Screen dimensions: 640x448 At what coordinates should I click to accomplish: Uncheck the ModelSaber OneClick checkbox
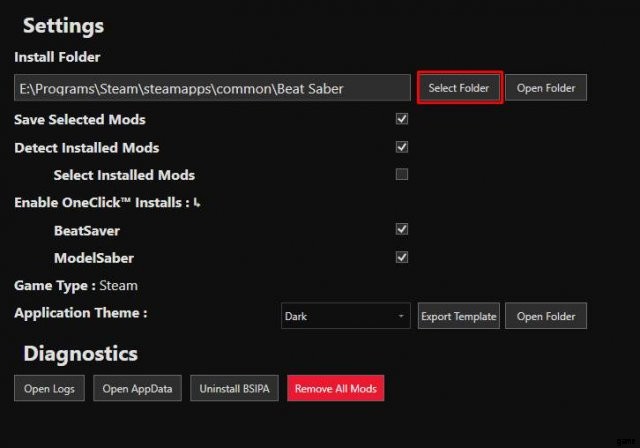click(402, 257)
